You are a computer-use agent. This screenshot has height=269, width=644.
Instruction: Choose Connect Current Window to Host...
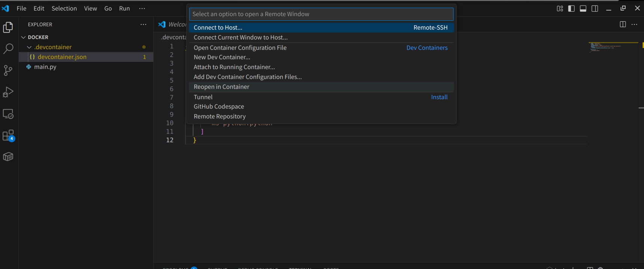coord(321,38)
